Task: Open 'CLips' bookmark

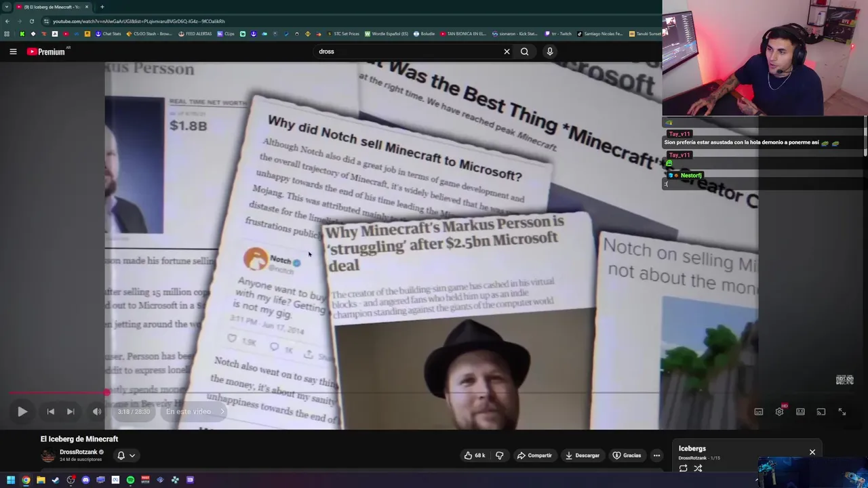Action: click(x=226, y=34)
